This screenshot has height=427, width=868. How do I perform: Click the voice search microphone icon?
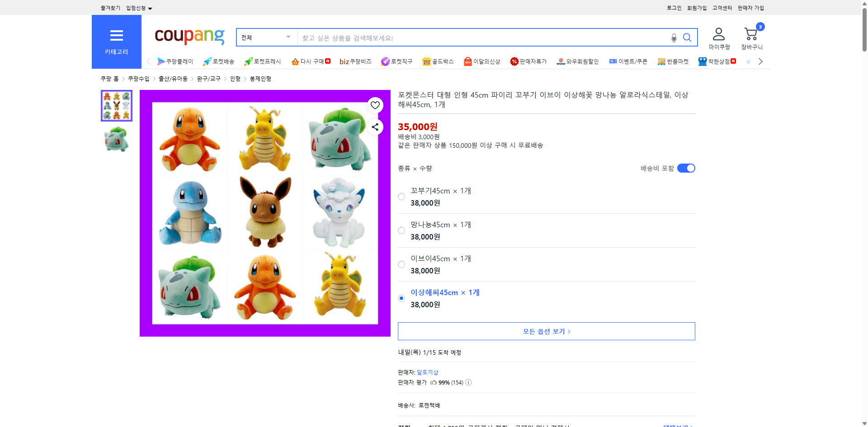coord(673,38)
